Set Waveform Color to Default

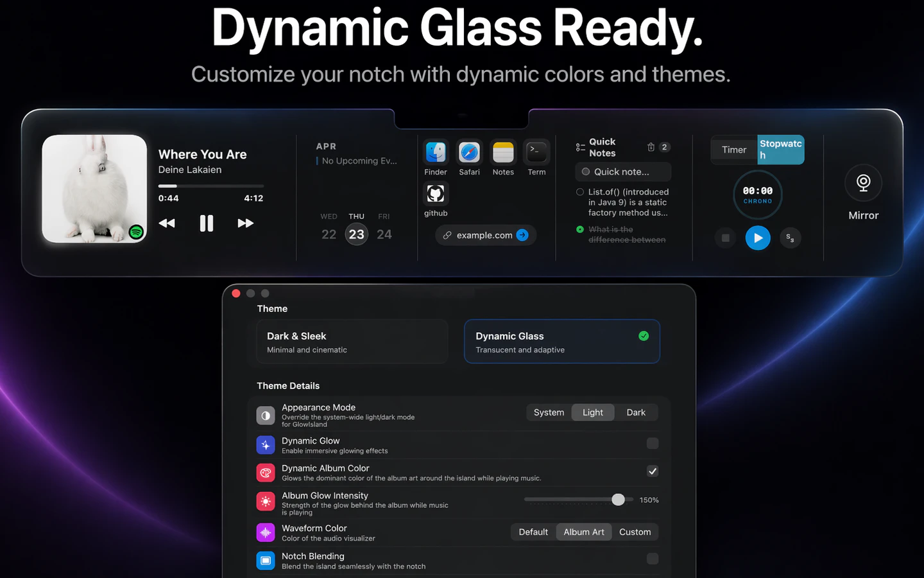(533, 532)
